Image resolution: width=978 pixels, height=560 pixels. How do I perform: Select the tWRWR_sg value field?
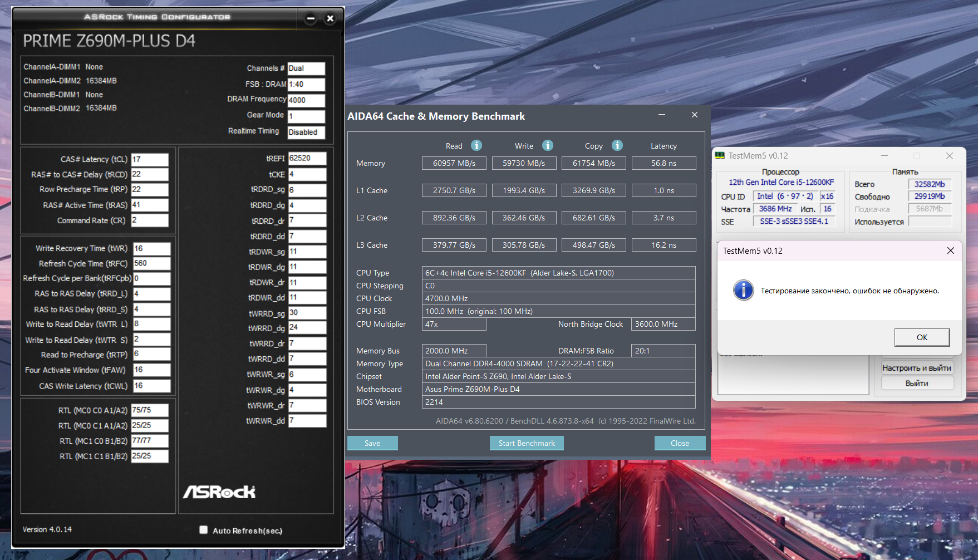(307, 375)
